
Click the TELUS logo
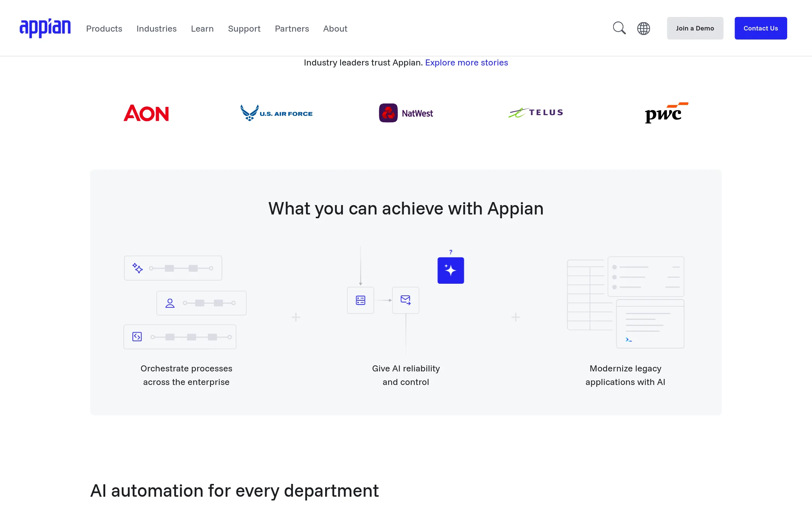coord(536,113)
